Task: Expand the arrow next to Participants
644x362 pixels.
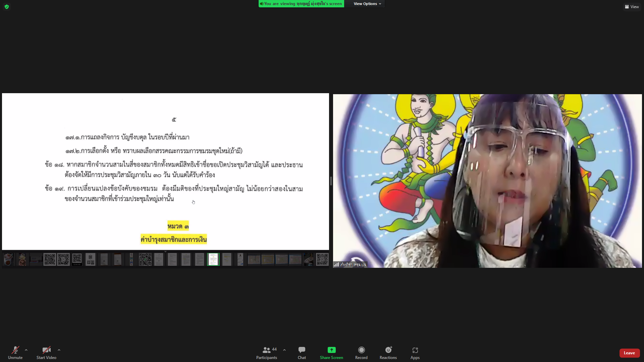Action: pyautogui.click(x=284, y=350)
